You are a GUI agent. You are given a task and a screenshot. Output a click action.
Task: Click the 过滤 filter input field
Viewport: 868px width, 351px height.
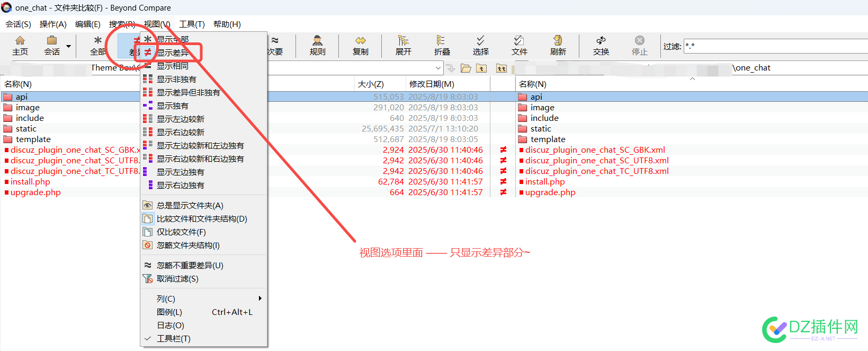(x=773, y=46)
